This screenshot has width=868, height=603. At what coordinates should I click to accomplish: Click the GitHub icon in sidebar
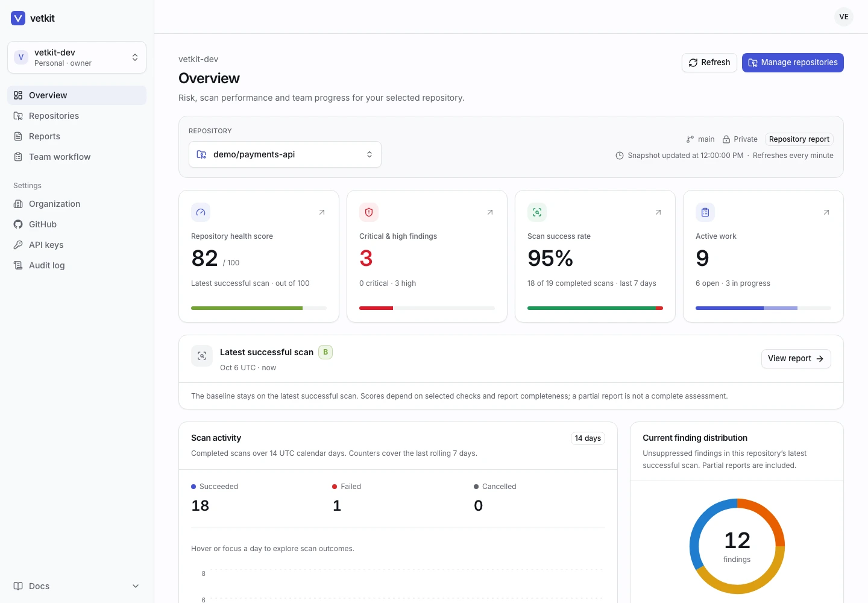[x=18, y=224]
